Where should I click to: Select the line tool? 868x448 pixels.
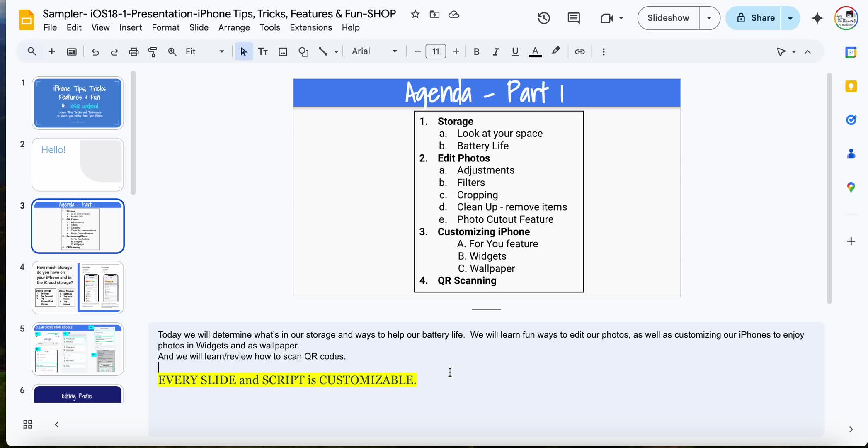323,51
